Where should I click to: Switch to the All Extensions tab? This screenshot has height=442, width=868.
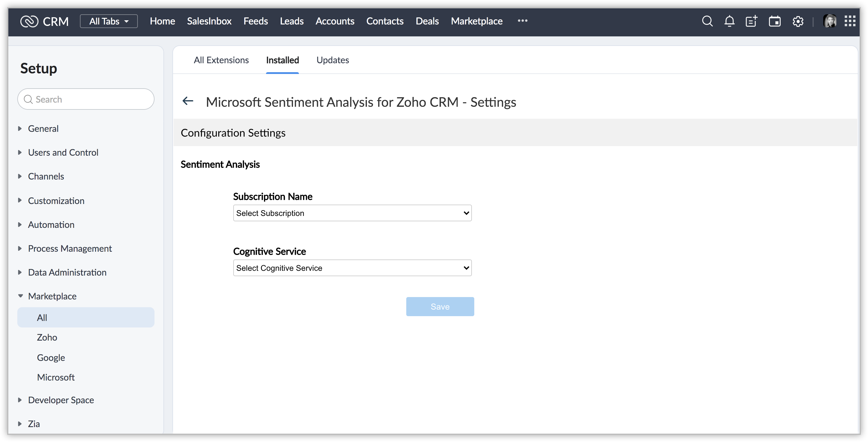coord(221,60)
